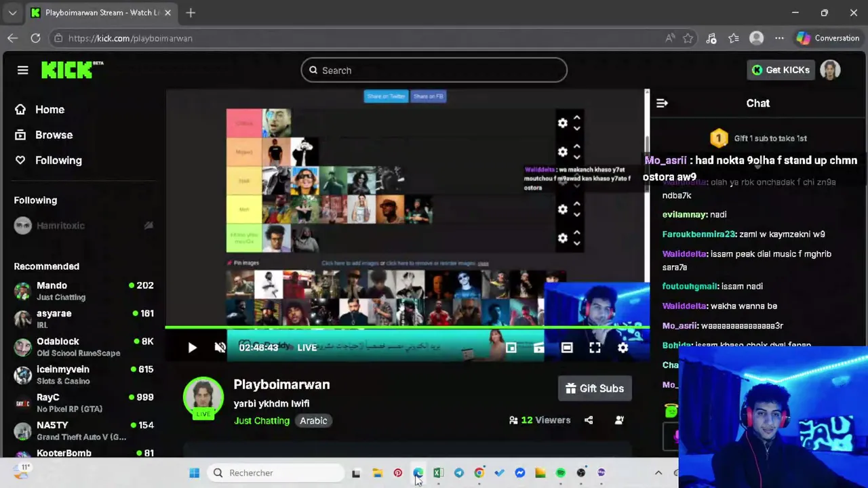Open browser settings and more menu
The height and width of the screenshot is (488, 868).
[x=779, y=39]
